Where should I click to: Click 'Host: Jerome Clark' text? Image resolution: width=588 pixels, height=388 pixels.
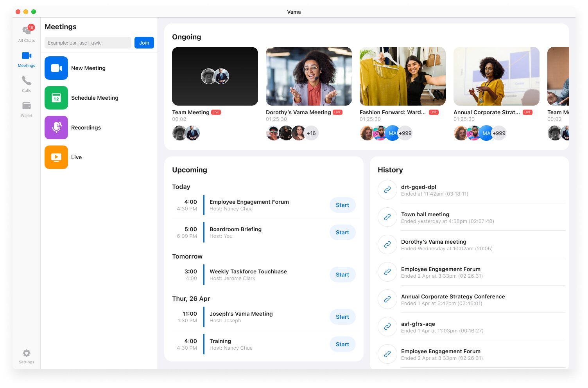click(x=232, y=278)
